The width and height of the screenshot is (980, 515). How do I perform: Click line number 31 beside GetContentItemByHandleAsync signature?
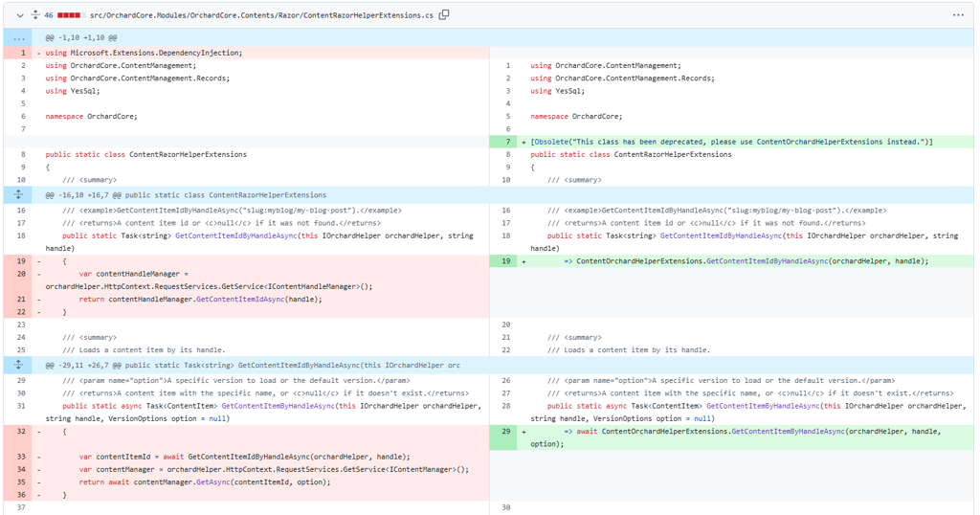[x=19, y=406]
